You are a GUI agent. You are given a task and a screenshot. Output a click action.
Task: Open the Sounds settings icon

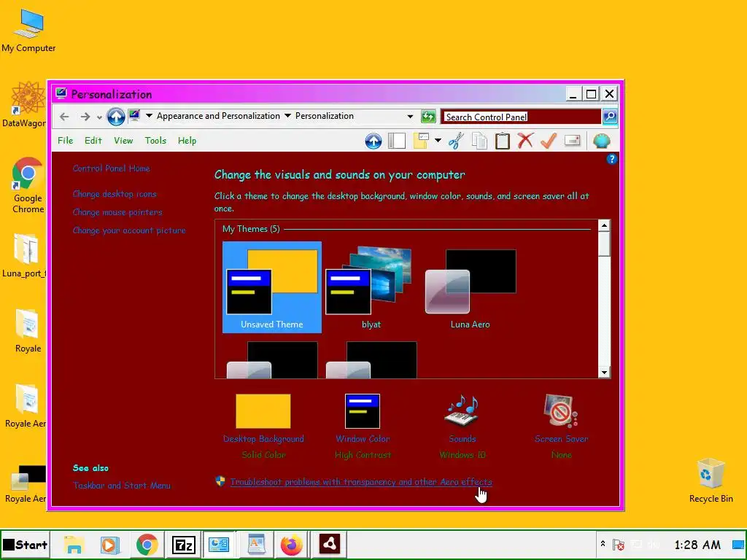coord(462,411)
